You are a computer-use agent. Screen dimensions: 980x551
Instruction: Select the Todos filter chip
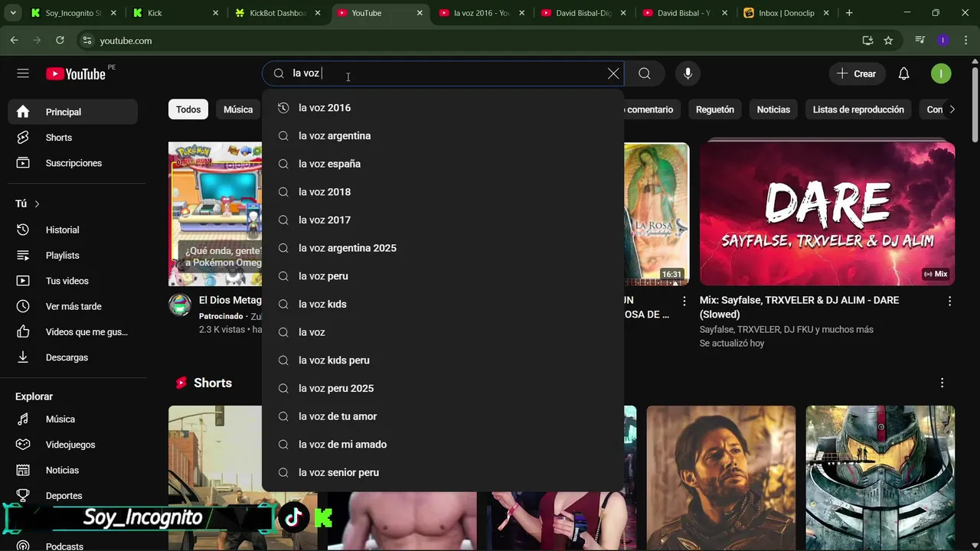[188, 109]
